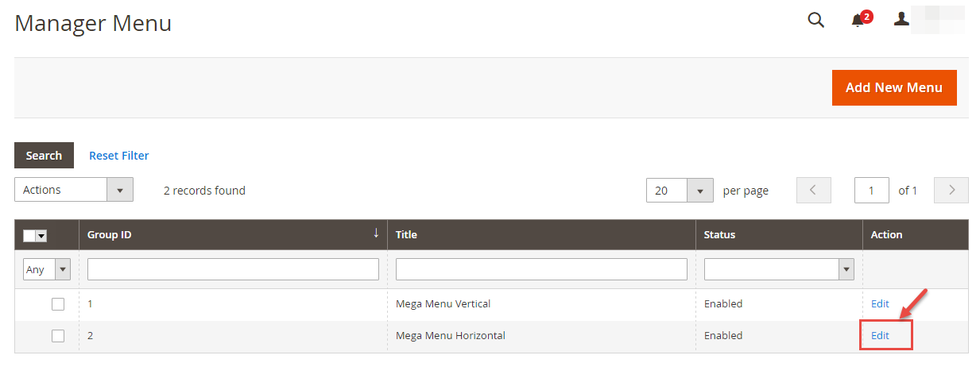Open the notifications bell

click(858, 21)
